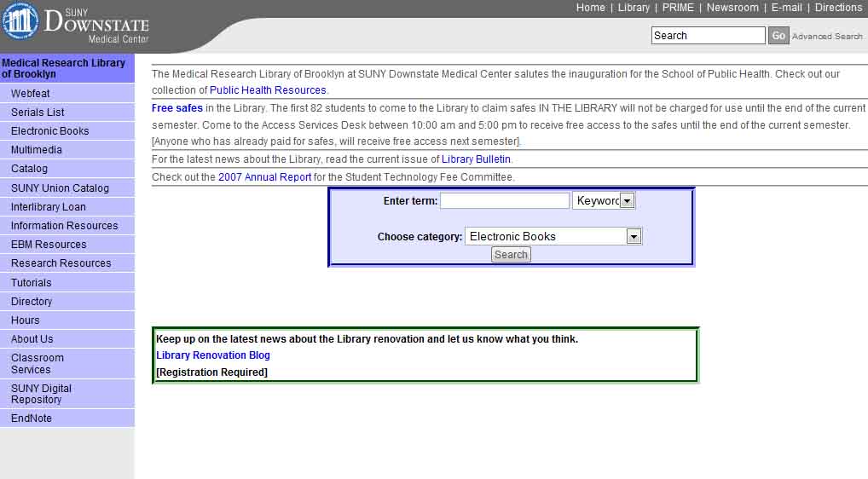Select SUNY Union Catalog in sidebar

click(67, 188)
